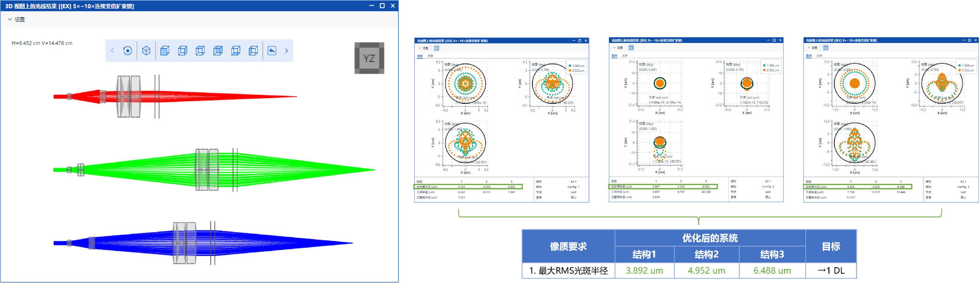
Task: Click the reset rotation icon in view toolbar
Action: [x=128, y=51]
